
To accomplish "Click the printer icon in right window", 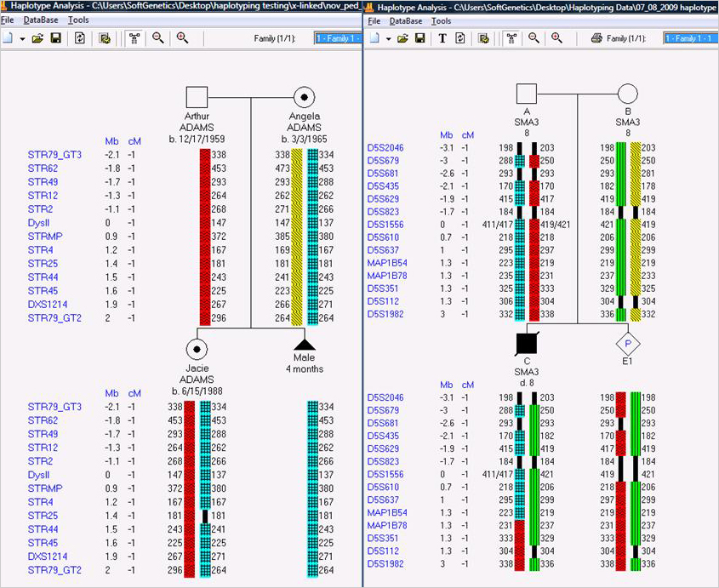I will click(x=596, y=38).
